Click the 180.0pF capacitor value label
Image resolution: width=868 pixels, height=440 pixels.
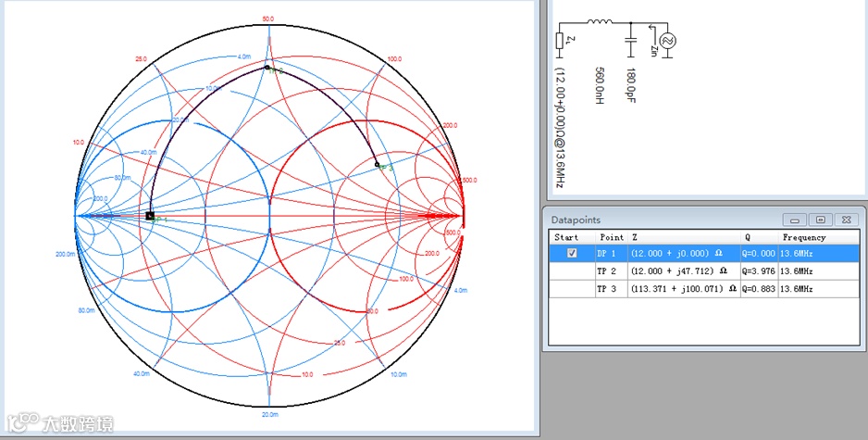point(630,86)
